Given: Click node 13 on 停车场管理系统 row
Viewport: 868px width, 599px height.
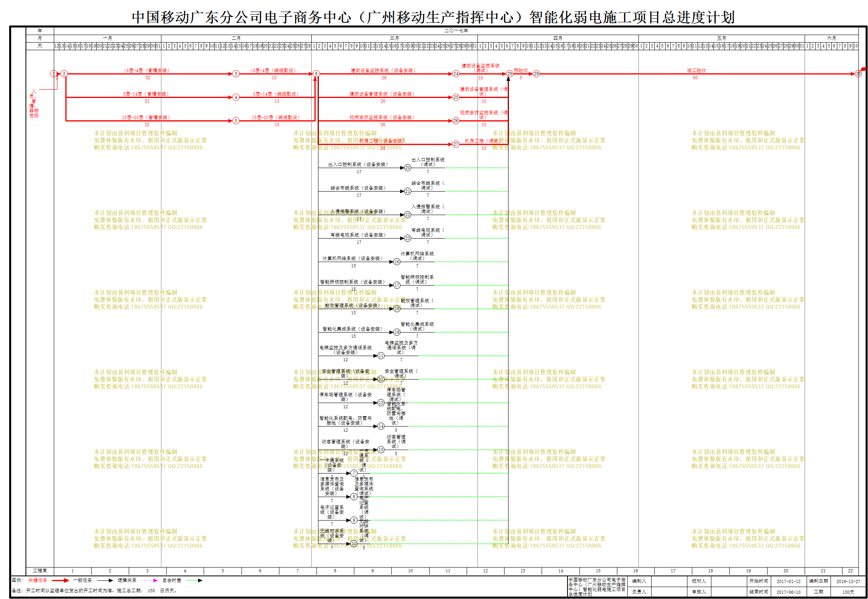Looking at the screenshot, I should point(381,403).
